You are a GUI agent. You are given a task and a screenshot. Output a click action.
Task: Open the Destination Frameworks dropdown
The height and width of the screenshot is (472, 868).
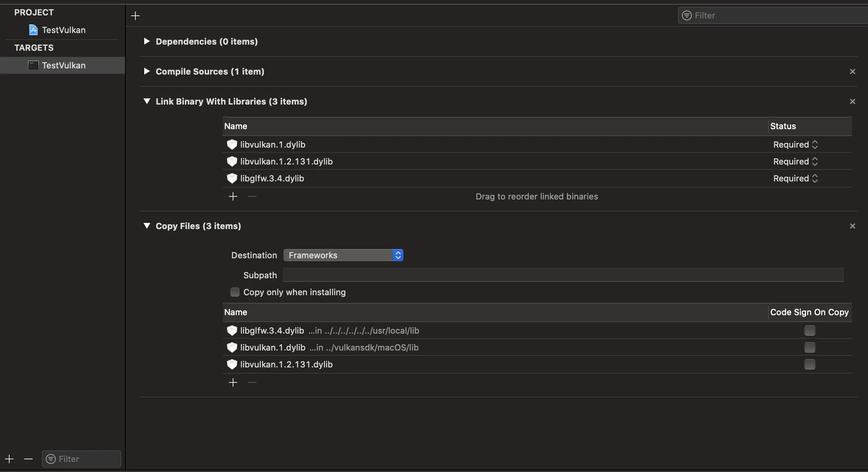click(343, 255)
